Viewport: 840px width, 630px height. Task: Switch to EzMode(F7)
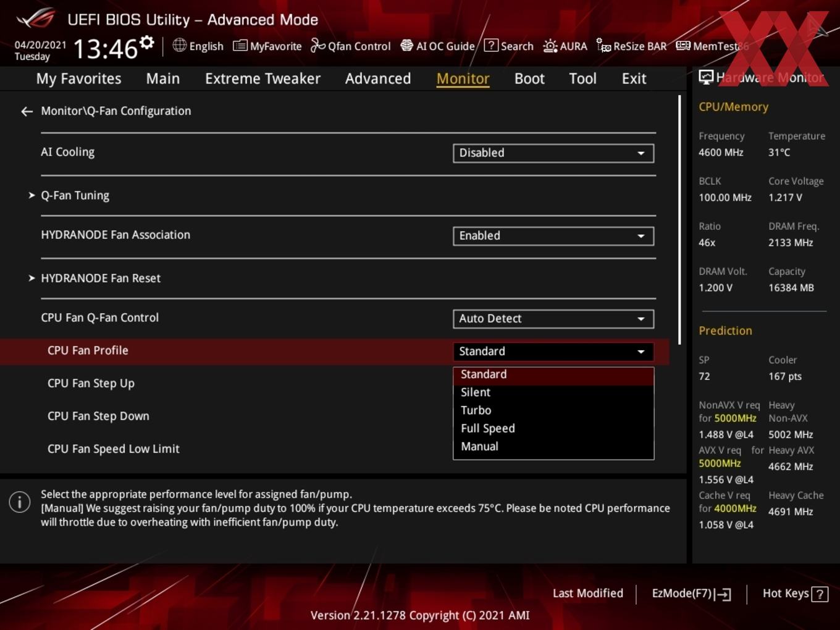tap(691, 594)
